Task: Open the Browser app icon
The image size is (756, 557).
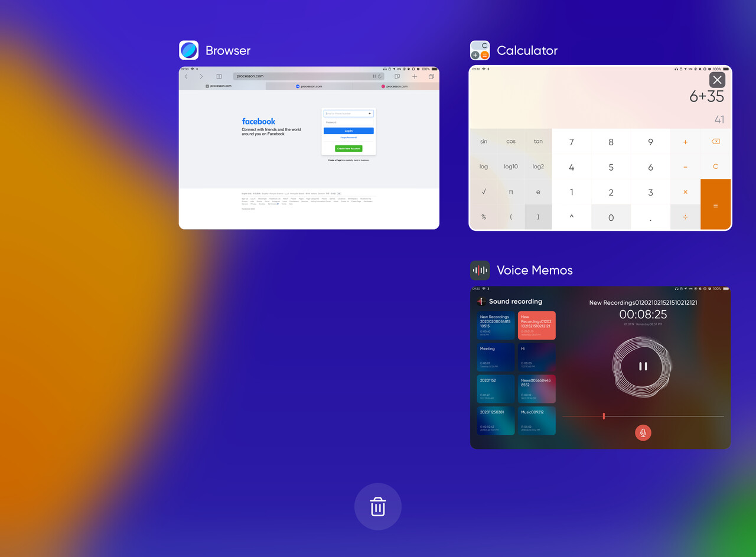Action: click(x=189, y=50)
